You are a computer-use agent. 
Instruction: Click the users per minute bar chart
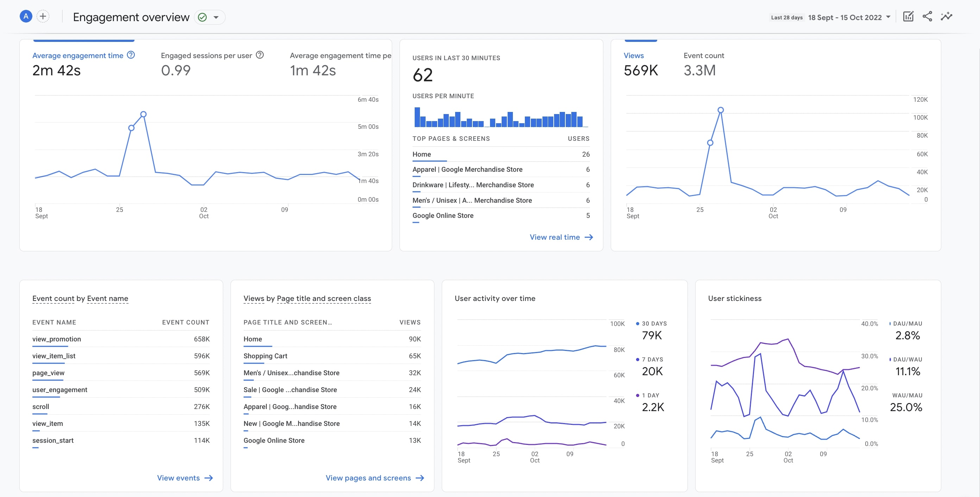click(501, 117)
